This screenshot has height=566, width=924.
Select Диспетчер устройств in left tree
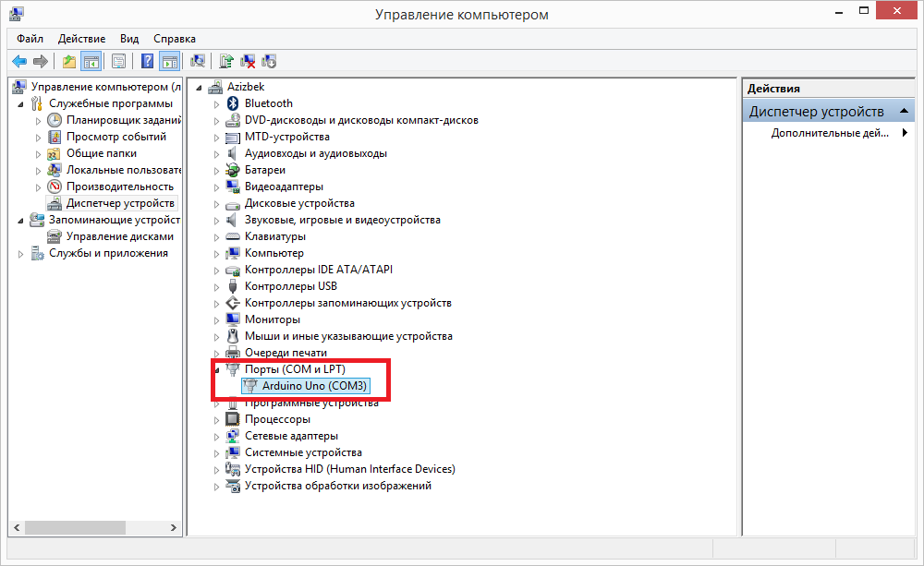pyautogui.click(x=120, y=203)
